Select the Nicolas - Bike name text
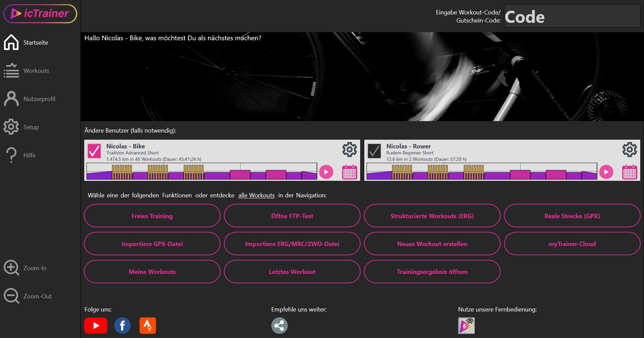Image resolution: width=644 pixels, height=338 pixels. [x=125, y=146]
